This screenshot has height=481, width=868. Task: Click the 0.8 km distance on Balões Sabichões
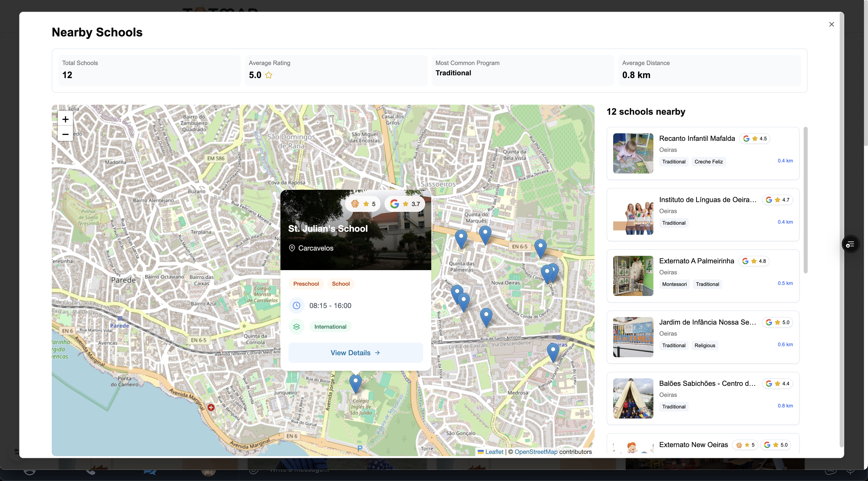pyautogui.click(x=785, y=406)
